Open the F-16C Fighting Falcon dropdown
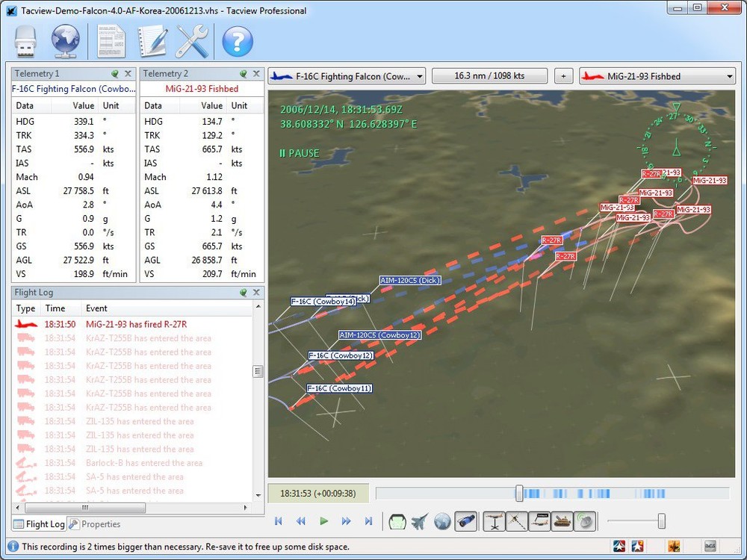The image size is (747, 560). tap(347, 76)
